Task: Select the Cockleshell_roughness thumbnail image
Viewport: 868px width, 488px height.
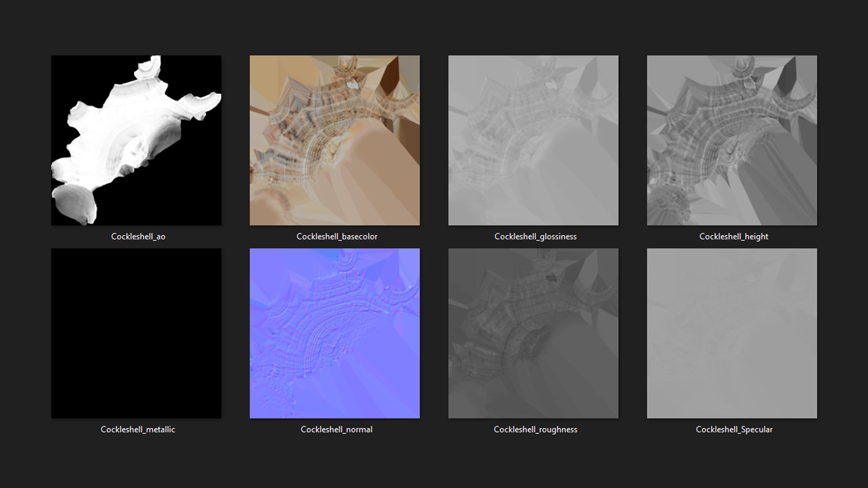Action: pos(533,333)
